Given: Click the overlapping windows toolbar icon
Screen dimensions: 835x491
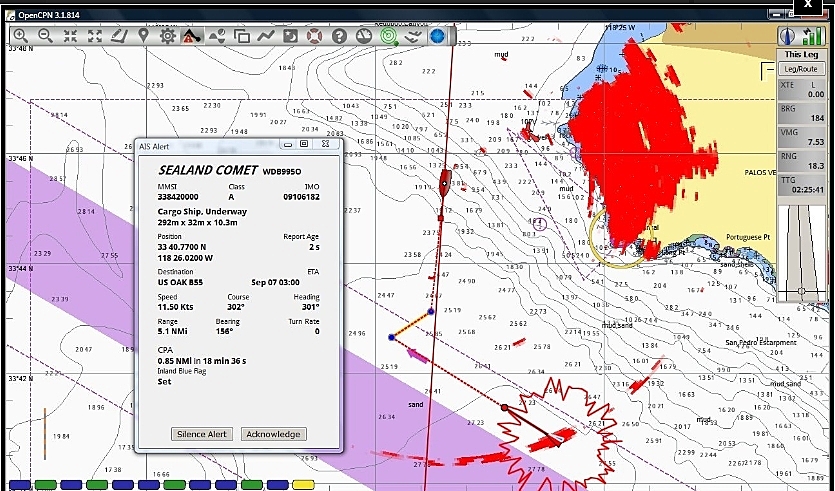Looking at the screenshot, I should [241, 36].
